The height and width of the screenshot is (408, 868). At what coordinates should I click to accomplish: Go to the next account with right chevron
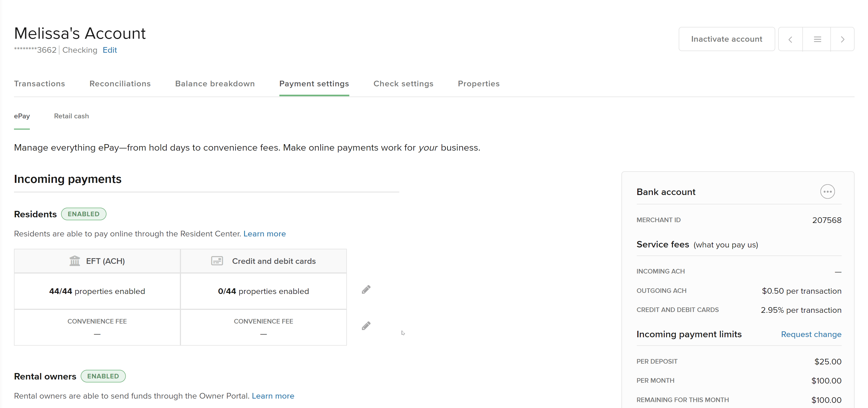[842, 40]
